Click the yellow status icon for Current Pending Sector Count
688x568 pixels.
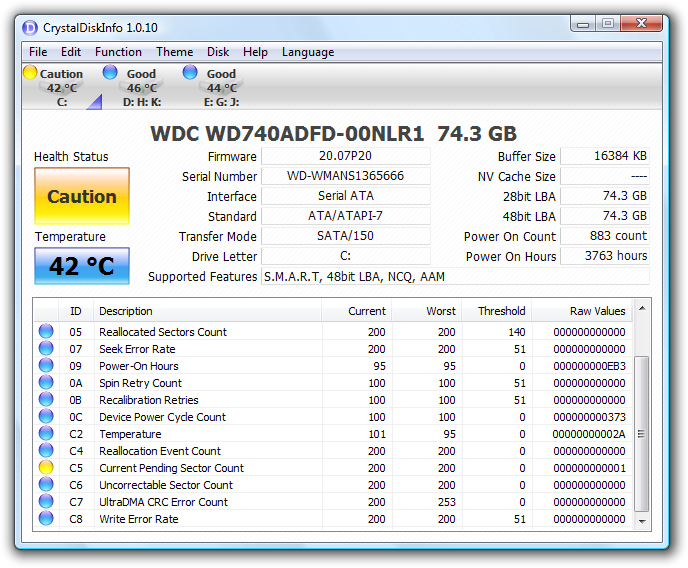pos(46,468)
